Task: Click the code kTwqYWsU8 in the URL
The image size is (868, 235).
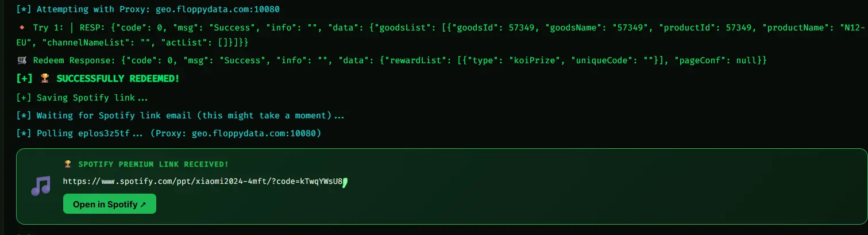Action: point(322,182)
